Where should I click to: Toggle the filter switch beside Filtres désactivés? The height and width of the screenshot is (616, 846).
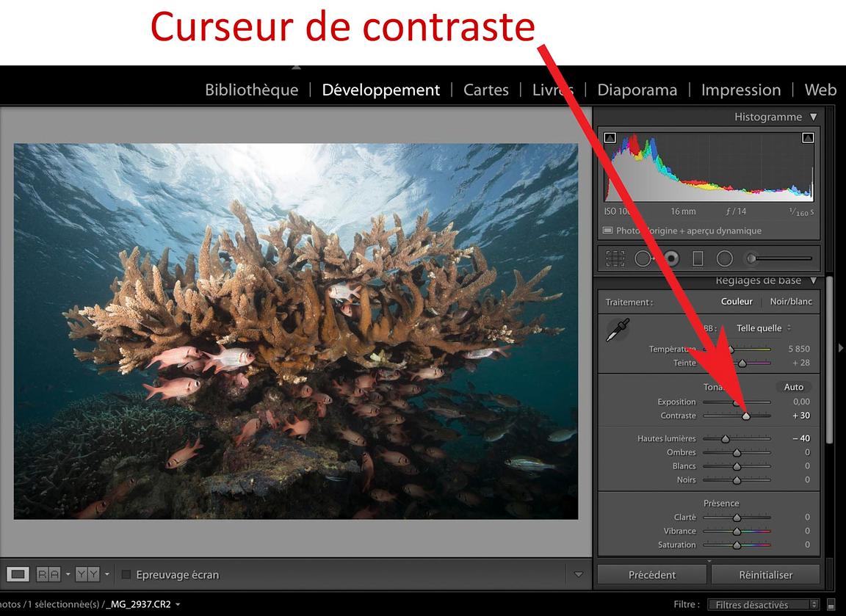(x=831, y=605)
